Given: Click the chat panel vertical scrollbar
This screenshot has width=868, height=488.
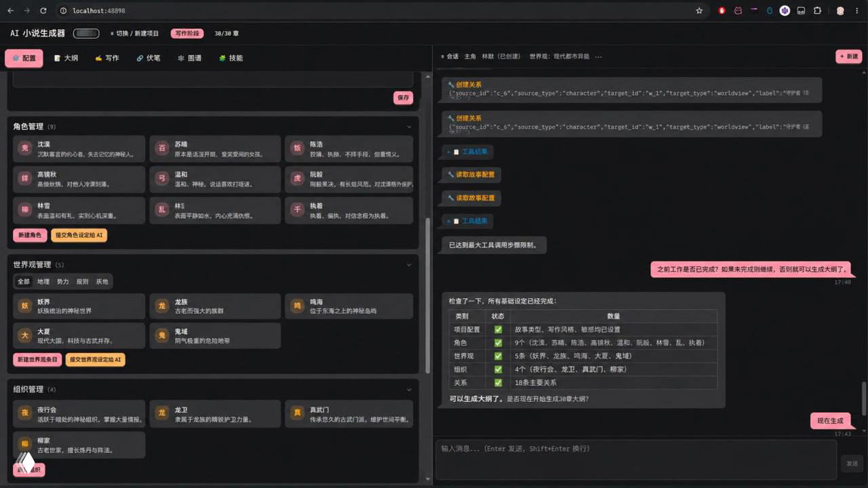Looking at the screenshot, I should pos(864,399).
